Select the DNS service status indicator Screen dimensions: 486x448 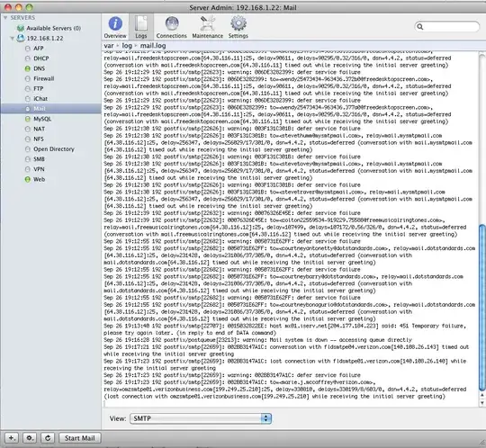[28, 68]
